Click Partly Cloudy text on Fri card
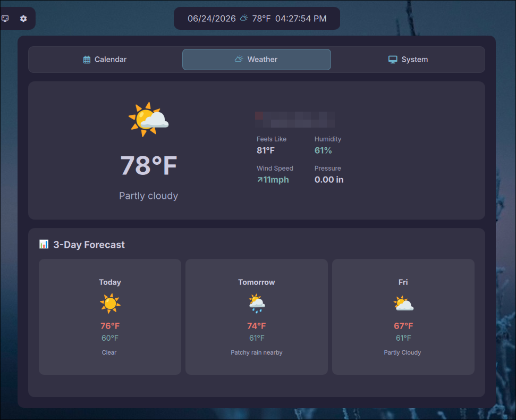The image size is (516, 420). tap(402, 352)
